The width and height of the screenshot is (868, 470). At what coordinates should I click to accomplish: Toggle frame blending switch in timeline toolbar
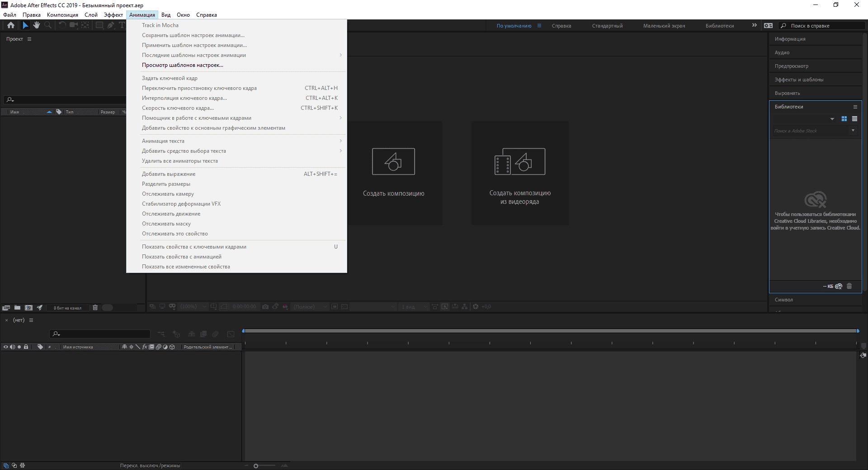click(203, 334)
